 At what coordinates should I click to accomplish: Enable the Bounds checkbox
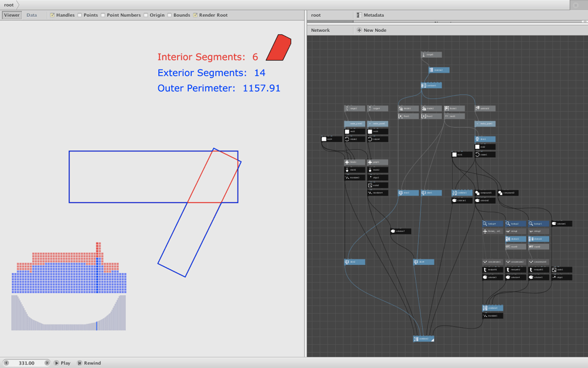point(169,15)
